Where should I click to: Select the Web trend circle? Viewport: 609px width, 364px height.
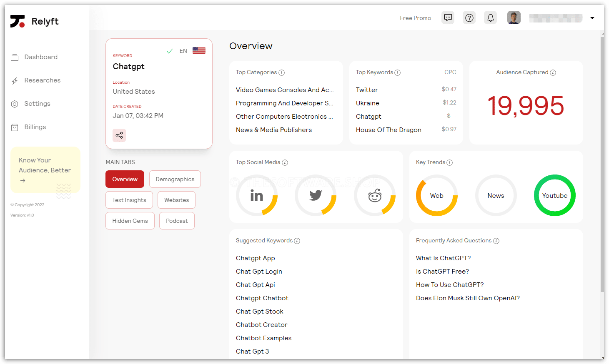(x=437, y=195)
